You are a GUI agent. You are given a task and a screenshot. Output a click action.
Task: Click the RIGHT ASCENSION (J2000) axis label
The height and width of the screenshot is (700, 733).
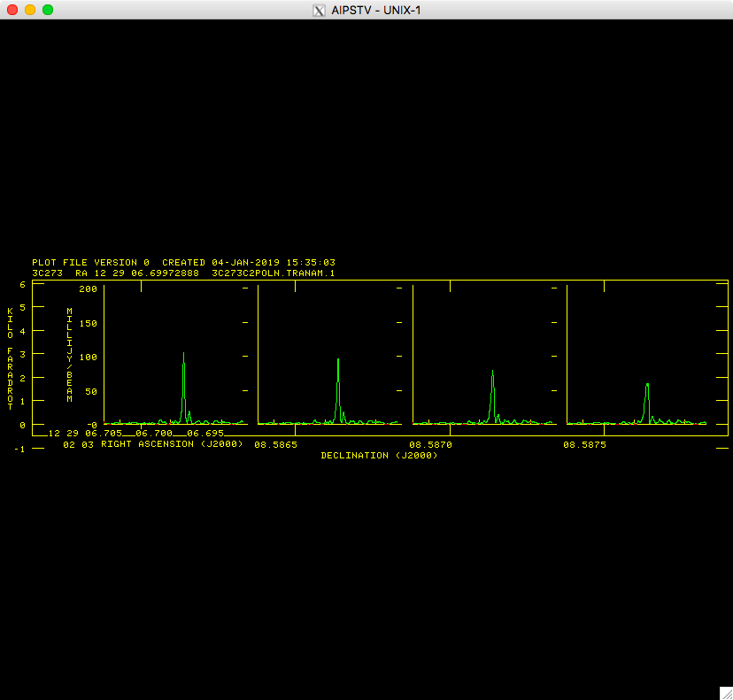[x=172, y=444]
